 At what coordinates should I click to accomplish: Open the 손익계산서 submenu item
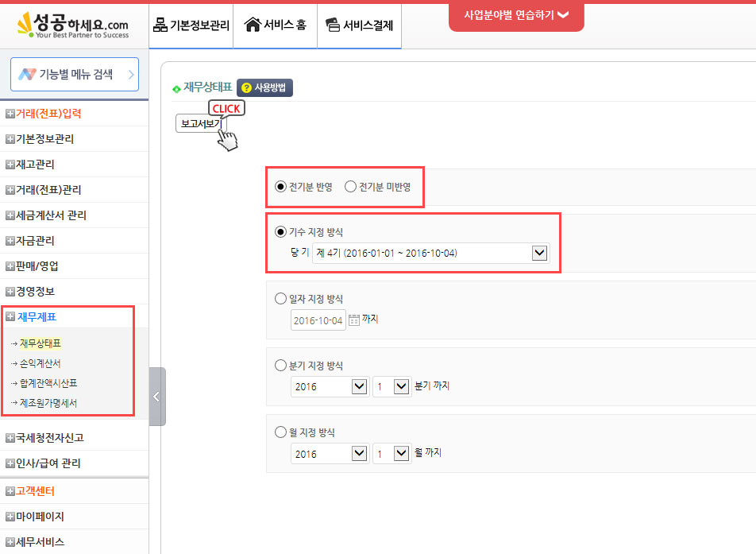(40, 363)
